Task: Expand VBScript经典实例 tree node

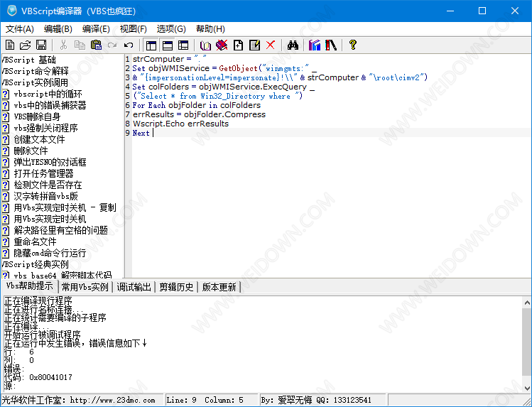Action: (x=36, y=264)
